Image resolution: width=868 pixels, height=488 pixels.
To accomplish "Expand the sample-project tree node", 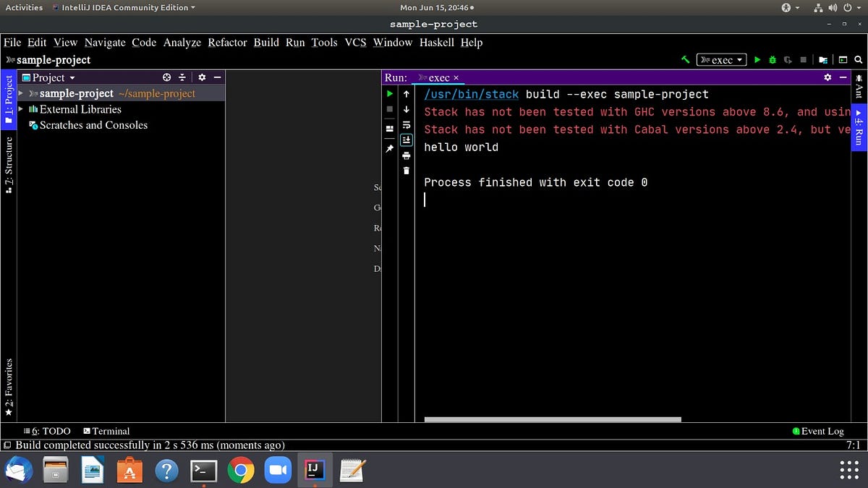I will click(x=20, y=93).
